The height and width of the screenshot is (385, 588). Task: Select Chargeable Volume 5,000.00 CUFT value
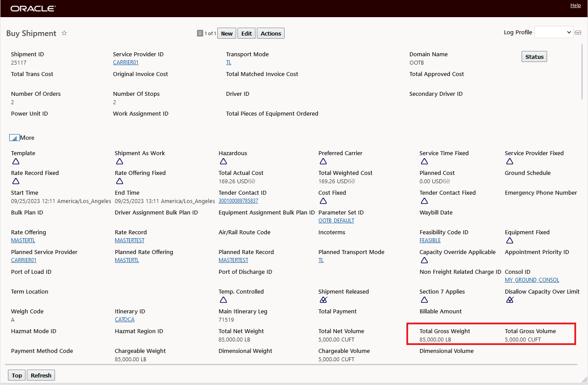336,359
